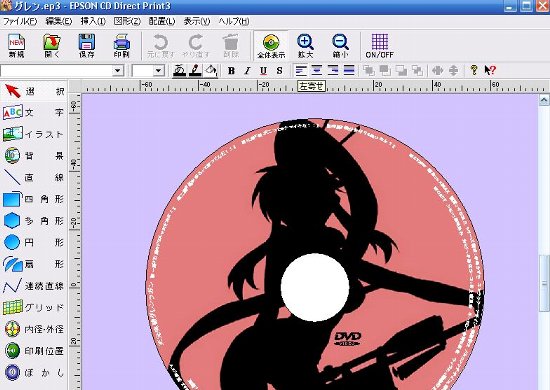Open the 表示(V) menu

point(197,21)
